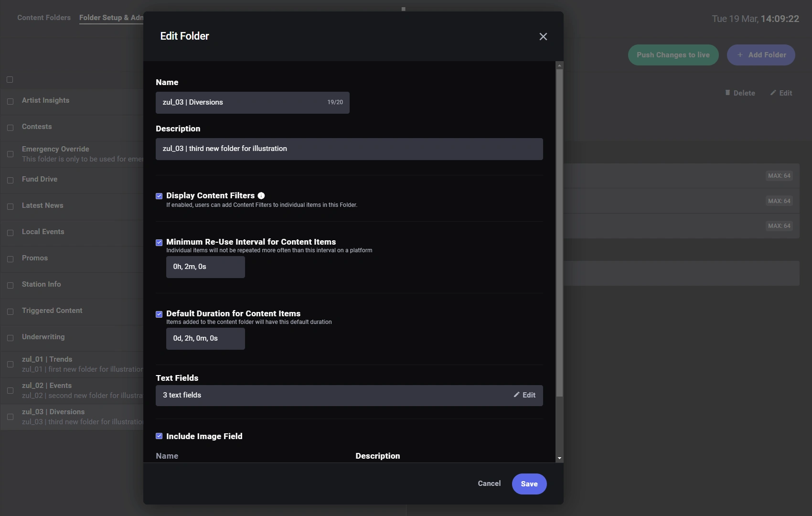Click Edit in the Text Fields row
The width and height of the screenshot is (812, 516).
(x=524, y=395)
